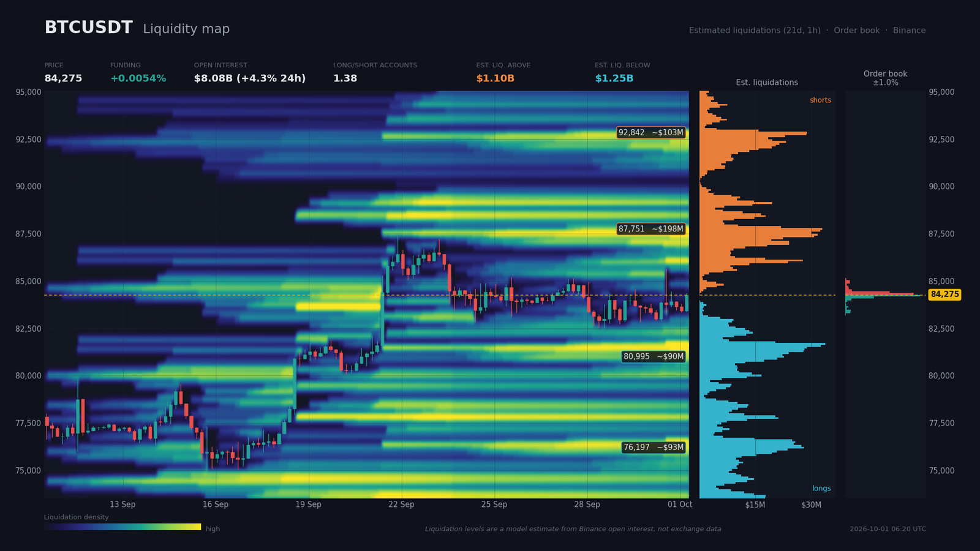This screenshot has height=551, width=980.
Task: Click the left axis 75,000 price label
Action: [29, 471]
